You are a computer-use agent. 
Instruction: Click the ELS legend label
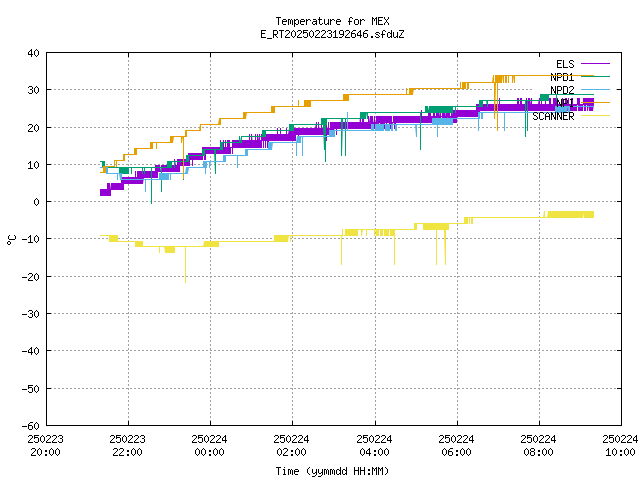pos(565,64)
